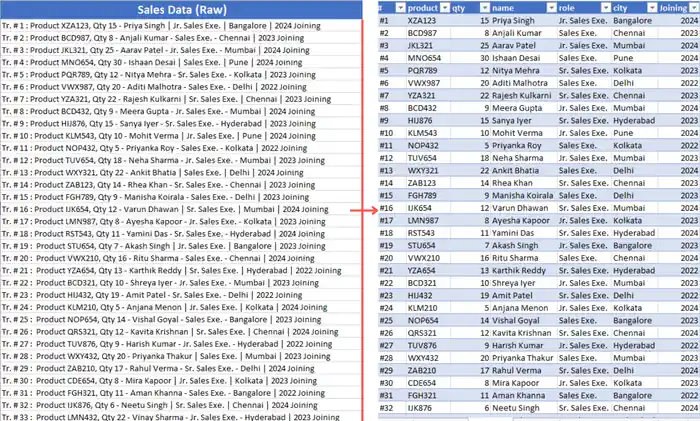The width and height of the screenshot is (700, 421).
Task: Open the city column filter dropdown
Action: [652, 8]
